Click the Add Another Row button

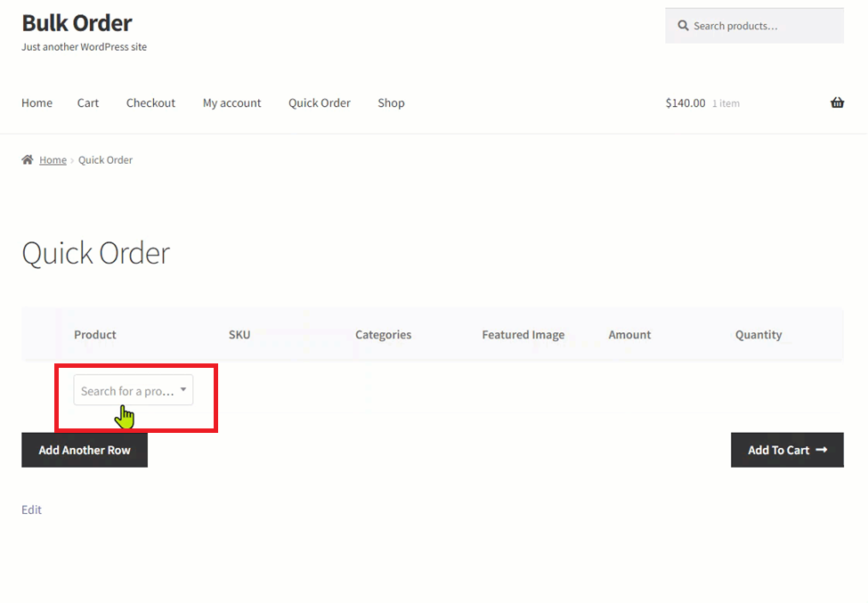(x=85, y=450)
